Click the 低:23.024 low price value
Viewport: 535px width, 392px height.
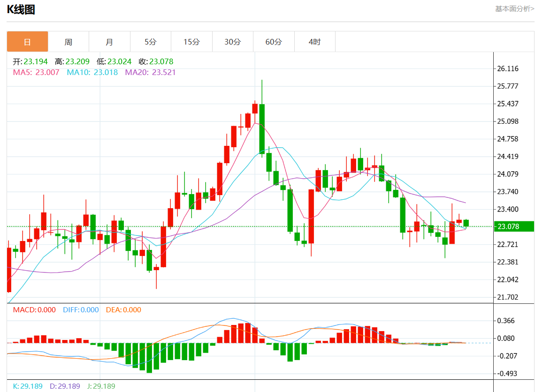coord(114,61)
